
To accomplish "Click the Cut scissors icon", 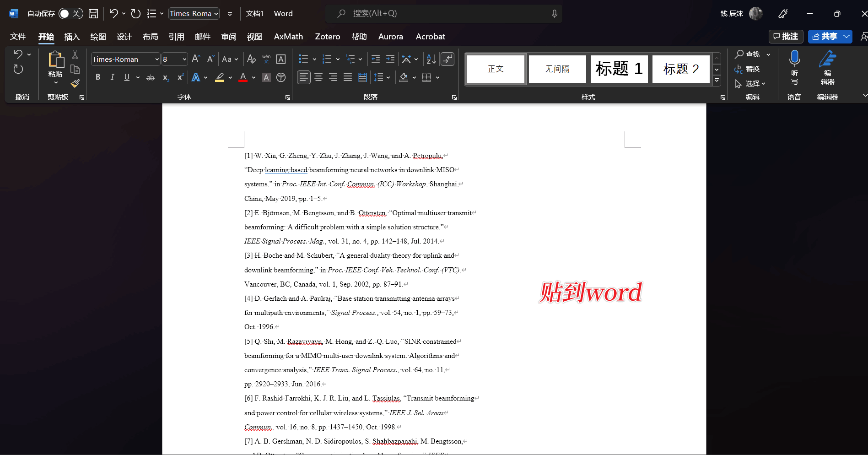I will [x=75, y=55].
